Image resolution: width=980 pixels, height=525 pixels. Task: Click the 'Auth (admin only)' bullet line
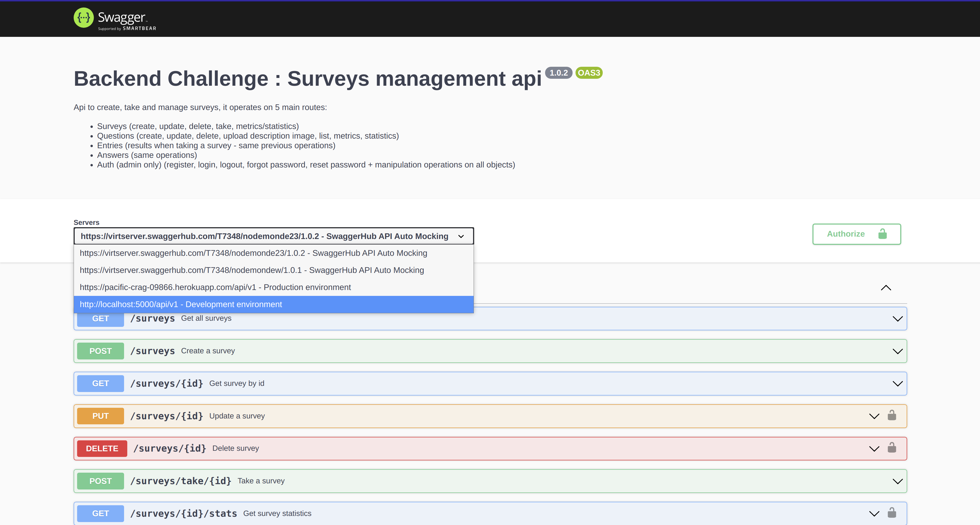306,165
